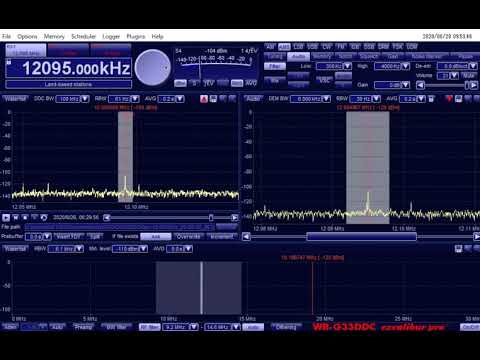480x360 pixels.
Task: Click the 12095.000kHz frequency display
Action: (69, 68)
